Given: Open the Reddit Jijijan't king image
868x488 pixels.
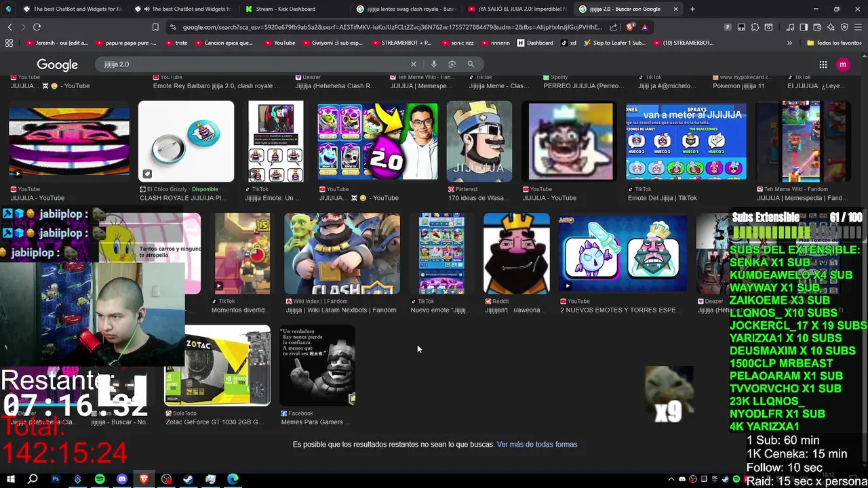Looking at the screenshot, I should [x=517, y=253].
